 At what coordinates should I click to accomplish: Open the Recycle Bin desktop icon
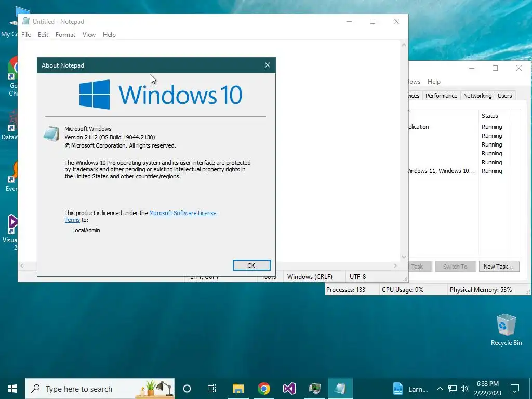506,329
